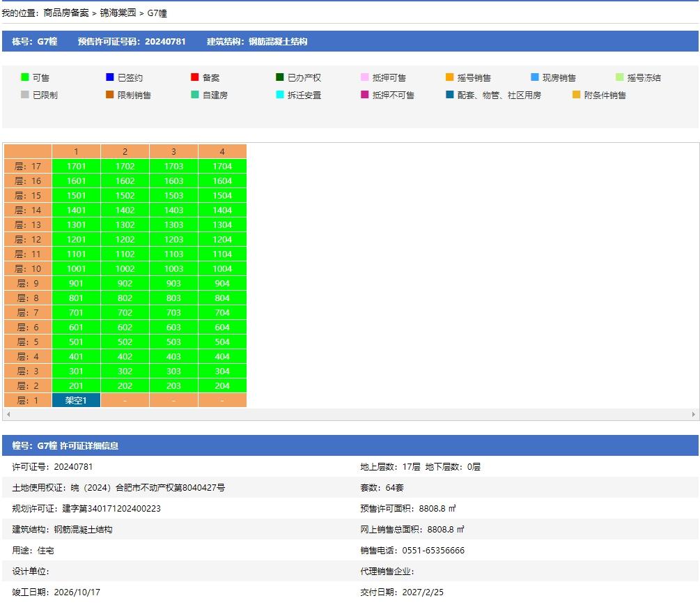
Task: Open unit 1701 details
Action: [x=77, y=166]
